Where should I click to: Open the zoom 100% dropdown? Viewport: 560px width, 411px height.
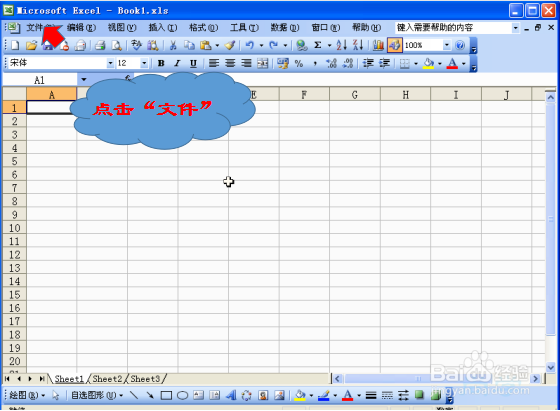coord(447,45)
